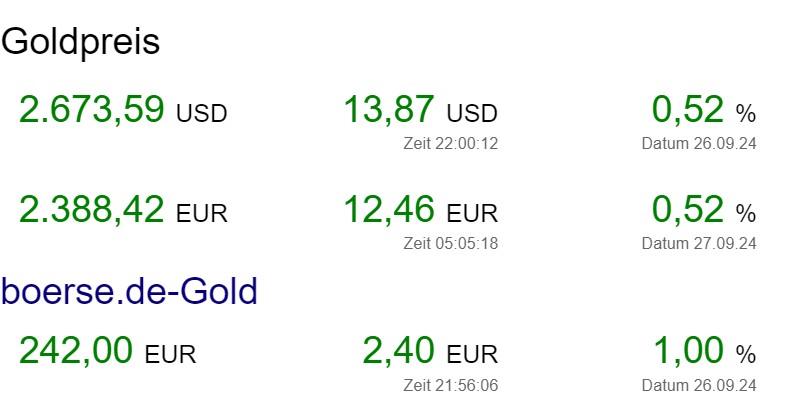Click the EUR label beside 242,00
The height and width of the screenshot is (411, 795).
click(x=170, y=354)
